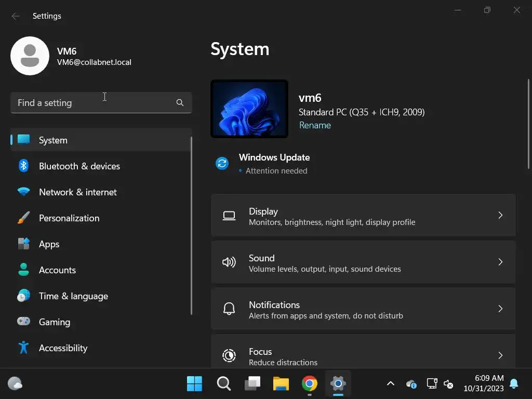This screenshot has height=399, width=532.
Task: Click the Time & language globe icon
Action: 23,296
